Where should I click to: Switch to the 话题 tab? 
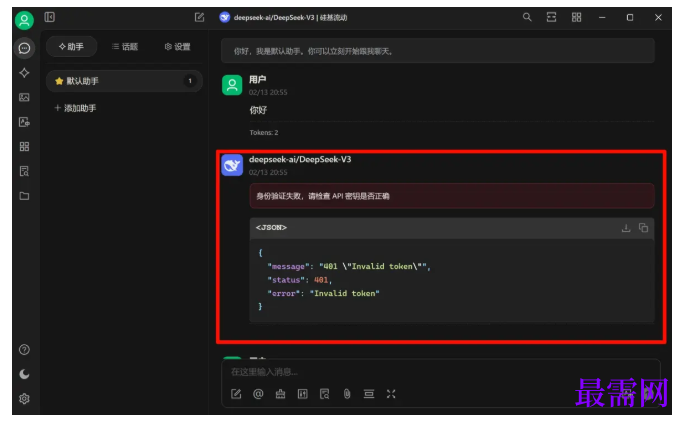coord(125,46)
